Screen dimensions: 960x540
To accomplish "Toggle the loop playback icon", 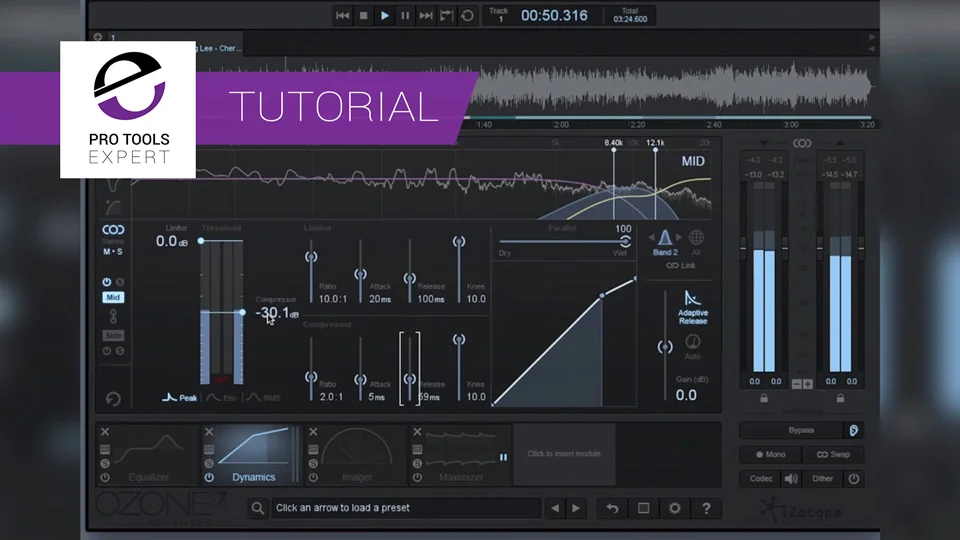I will (467, 16).
